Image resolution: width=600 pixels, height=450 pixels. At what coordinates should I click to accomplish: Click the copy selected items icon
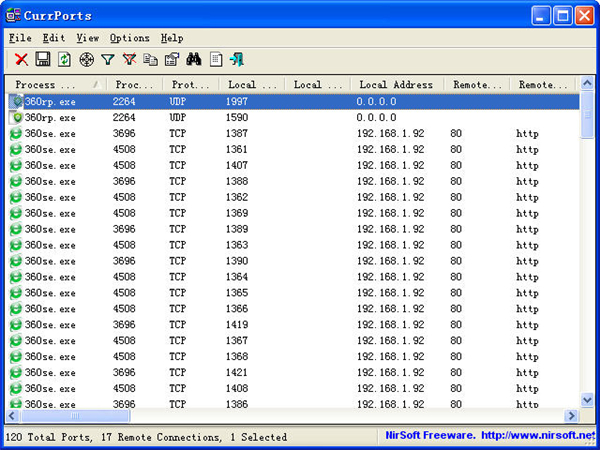pos(151,60)
